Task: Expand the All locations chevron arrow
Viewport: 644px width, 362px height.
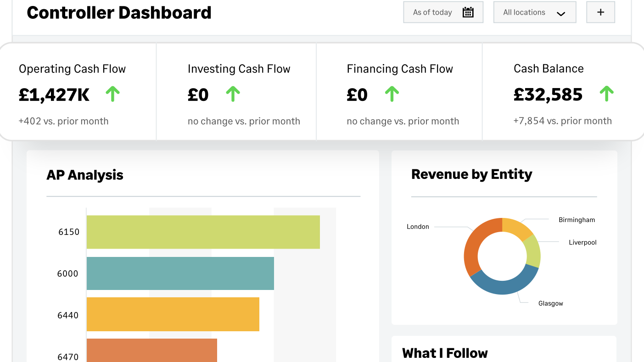Action: [560, 13]
